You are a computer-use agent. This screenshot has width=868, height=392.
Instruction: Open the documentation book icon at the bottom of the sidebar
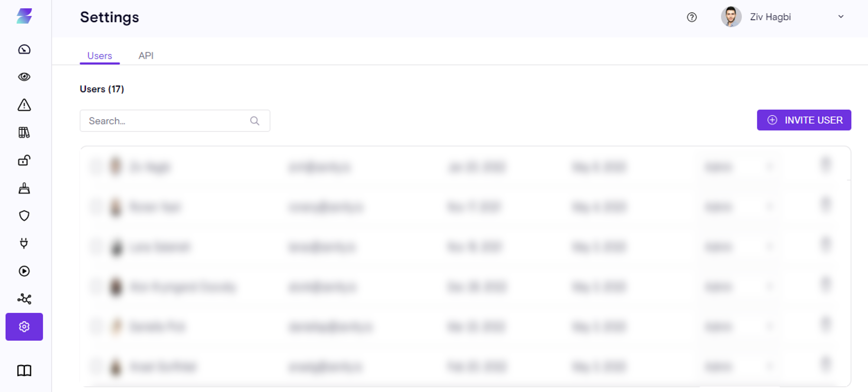24,371
